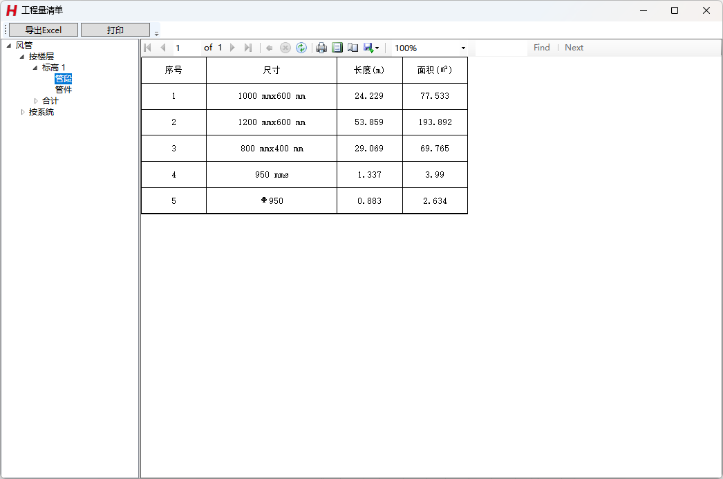The width and height of the screenshot is (723, 479).
Task: Stop report rendering
Action: tap(285, 48)
